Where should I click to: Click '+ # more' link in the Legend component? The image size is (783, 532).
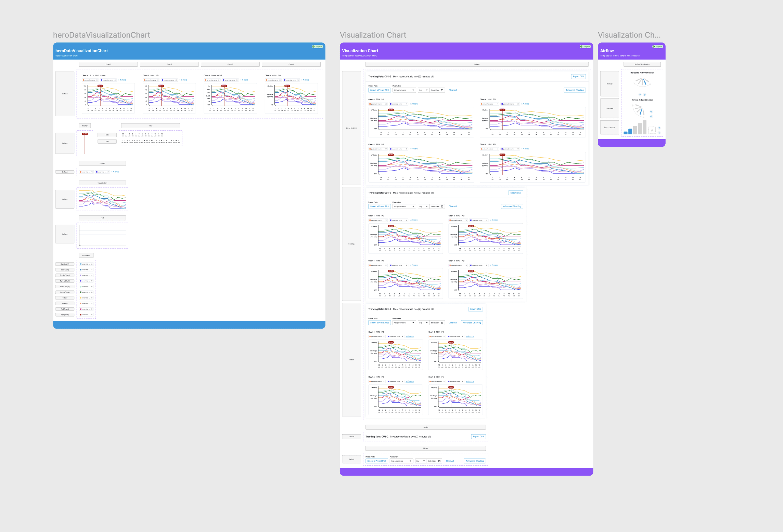(x=115, y=172)
